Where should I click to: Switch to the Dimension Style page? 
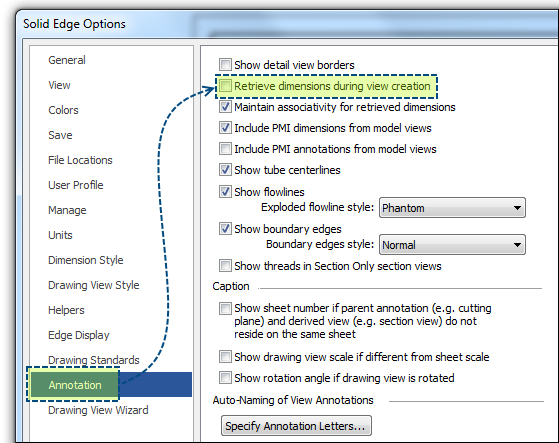point(86,260)
